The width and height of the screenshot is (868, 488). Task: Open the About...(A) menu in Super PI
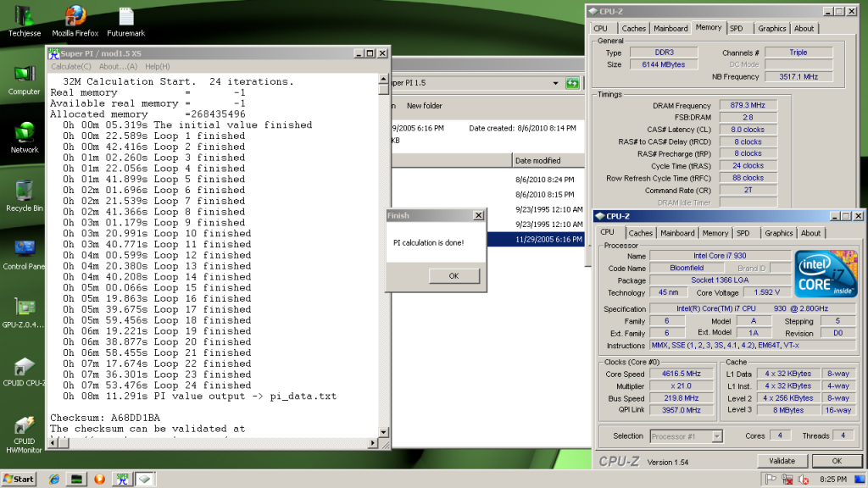coord(118,66)
